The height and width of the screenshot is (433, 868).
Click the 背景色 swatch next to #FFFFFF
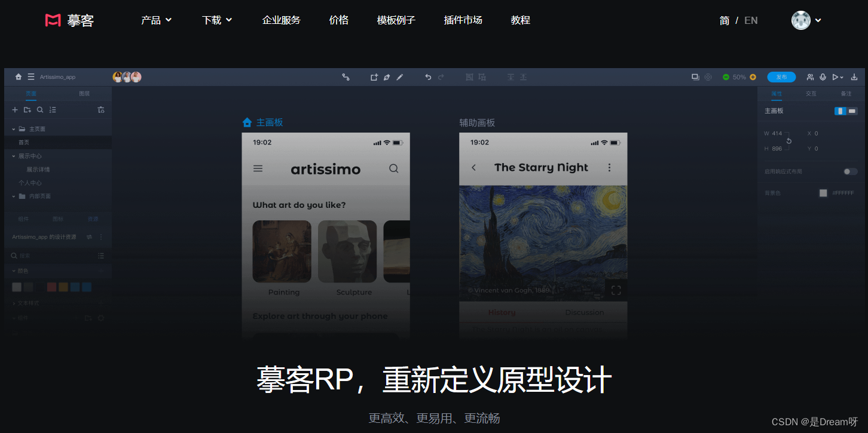pyautogui.click(x=823, y=193)
